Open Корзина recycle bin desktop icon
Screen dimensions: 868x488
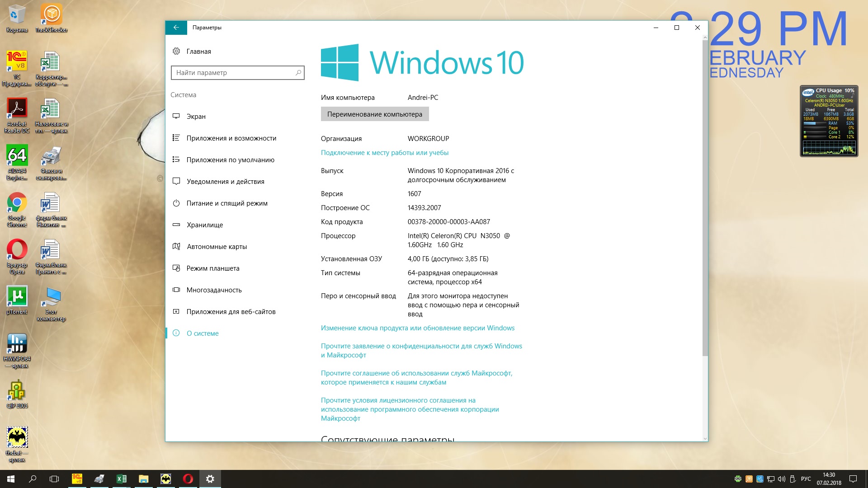click(x=17, y=19)
